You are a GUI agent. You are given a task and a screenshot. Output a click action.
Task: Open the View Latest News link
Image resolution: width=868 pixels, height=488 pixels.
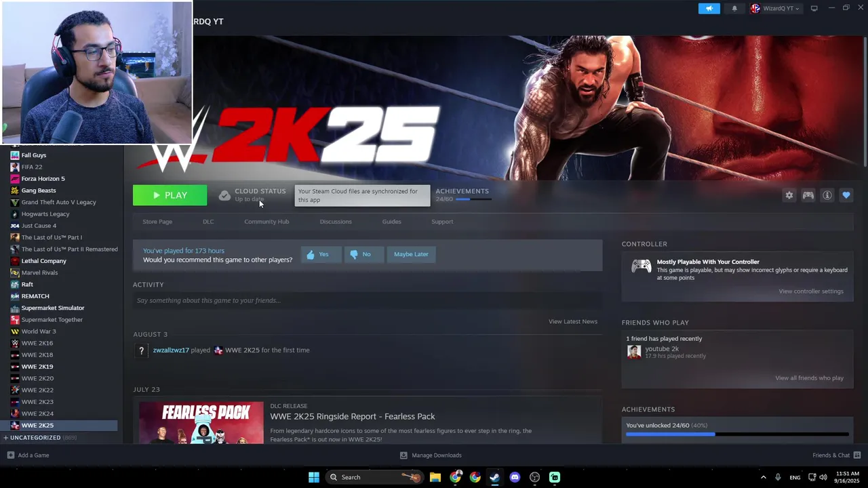tap(573, 321)
